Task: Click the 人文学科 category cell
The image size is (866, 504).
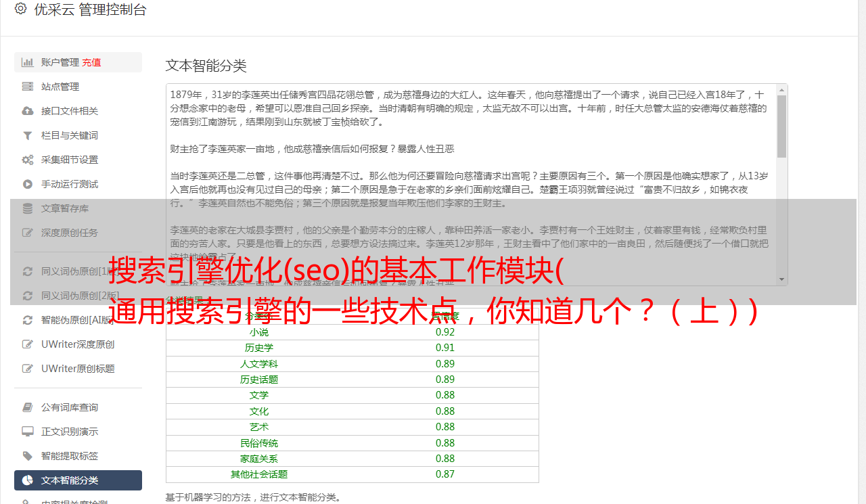Action: pos(259,364)
